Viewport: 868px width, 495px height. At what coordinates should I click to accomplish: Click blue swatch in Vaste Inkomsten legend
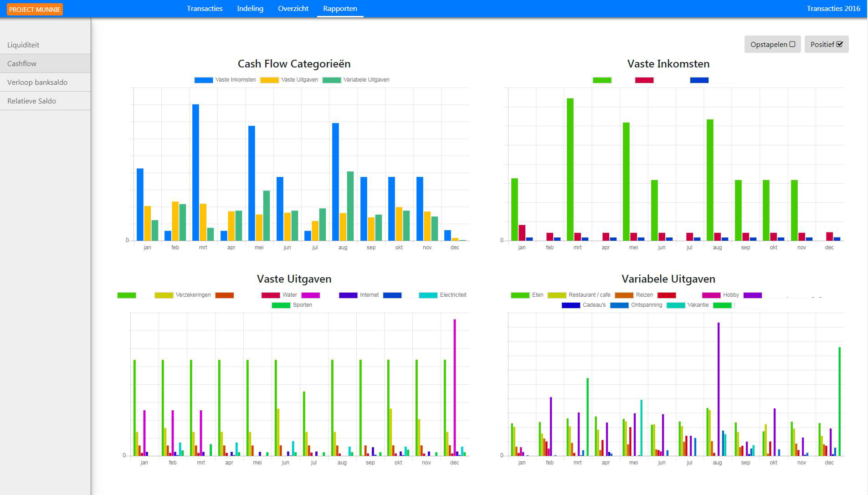point(699,80)
